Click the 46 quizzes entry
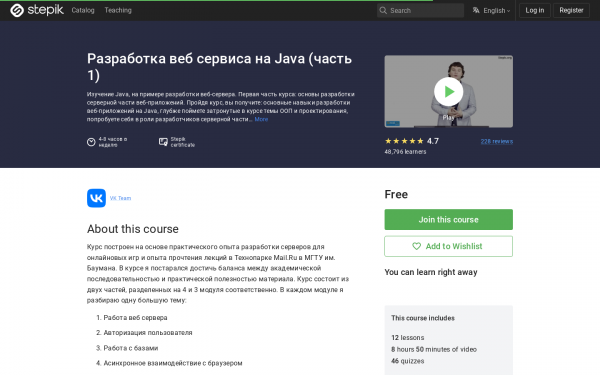600x375 pixels. [408, 361]
